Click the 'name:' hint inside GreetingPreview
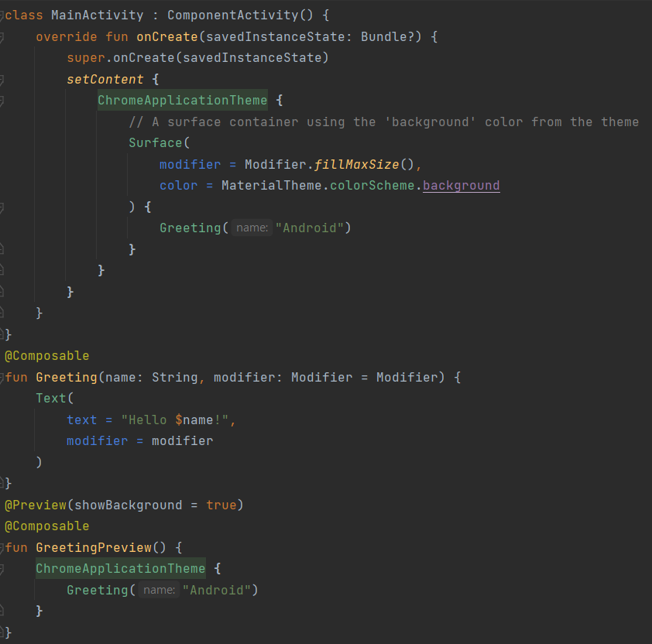The image size is (652, 644). (159, 590)
